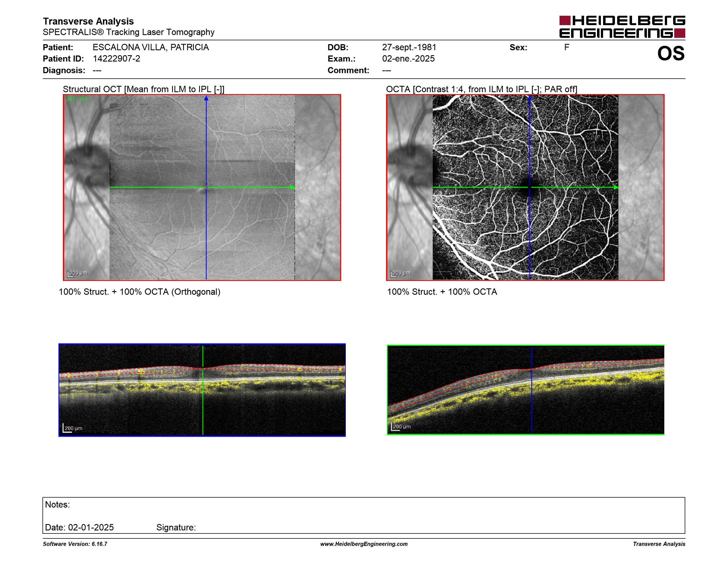Click the 200 µm scale in green-framed B-scan

[401, 427]
